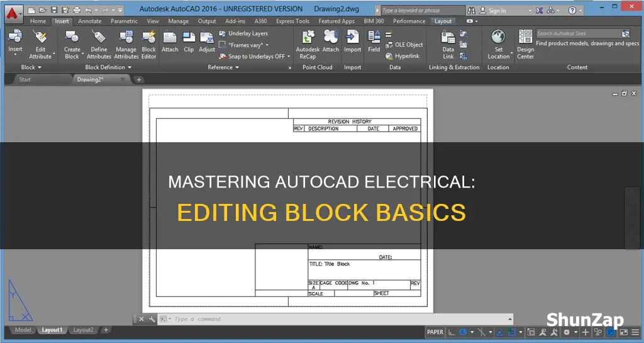Expand the Block Definition panel dropdown
The image size is (644, 343).
[x=108, y=67]
